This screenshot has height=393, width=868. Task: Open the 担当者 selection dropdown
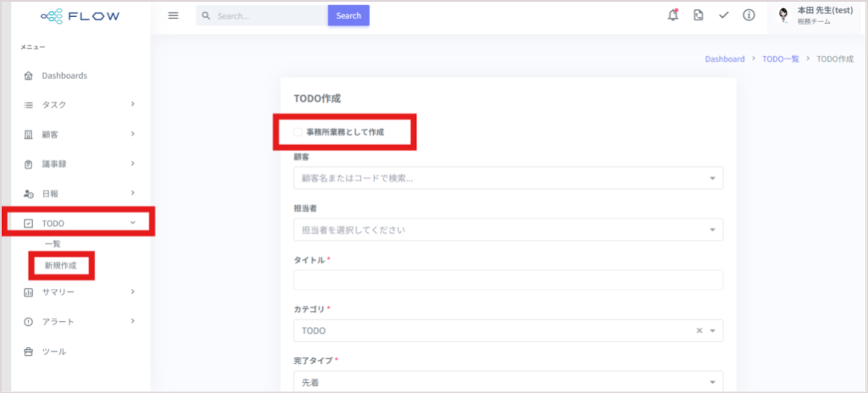click(509, 230)
